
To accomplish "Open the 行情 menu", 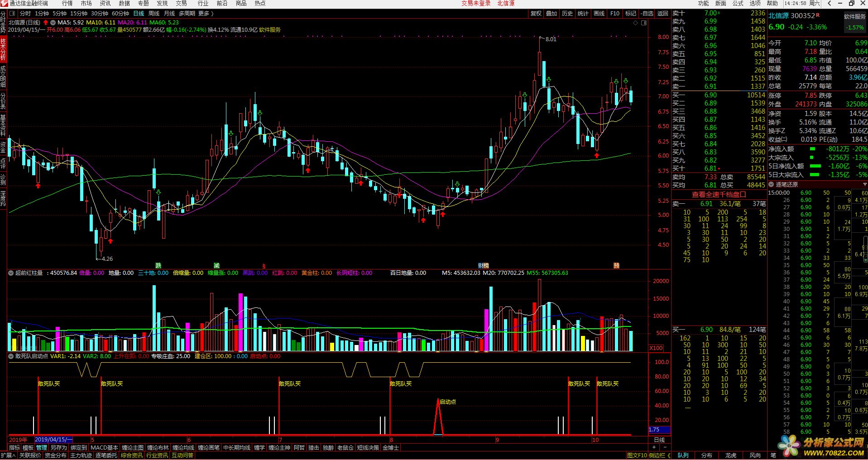I will click(x=67, y=3).
